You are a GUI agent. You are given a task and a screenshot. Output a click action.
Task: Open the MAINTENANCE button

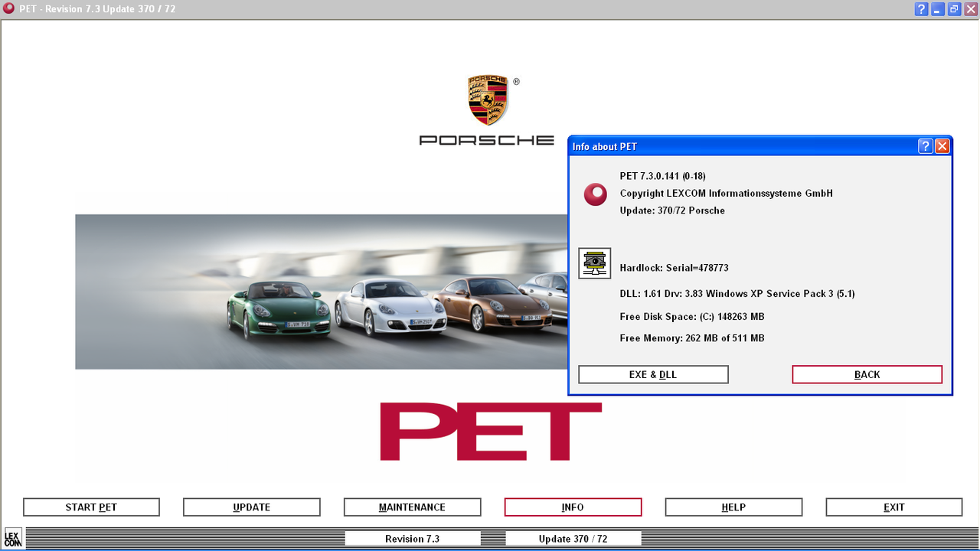click(412, 507)
